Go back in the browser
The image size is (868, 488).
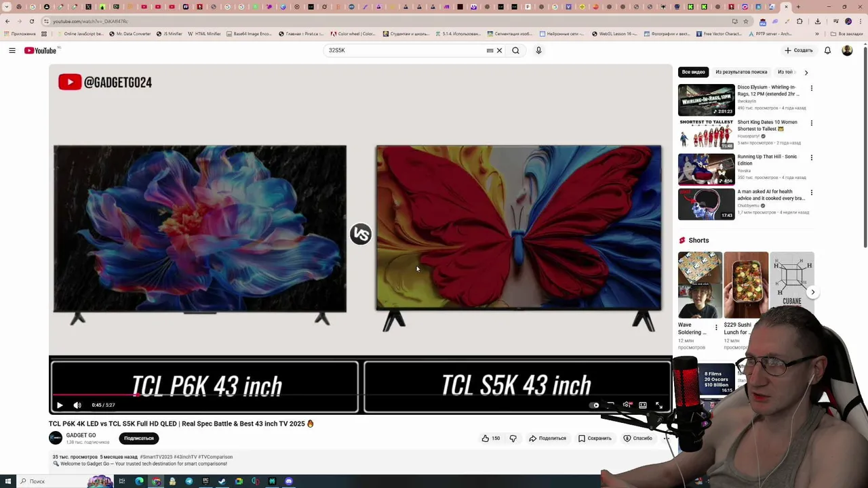click(x=7, y=21)
